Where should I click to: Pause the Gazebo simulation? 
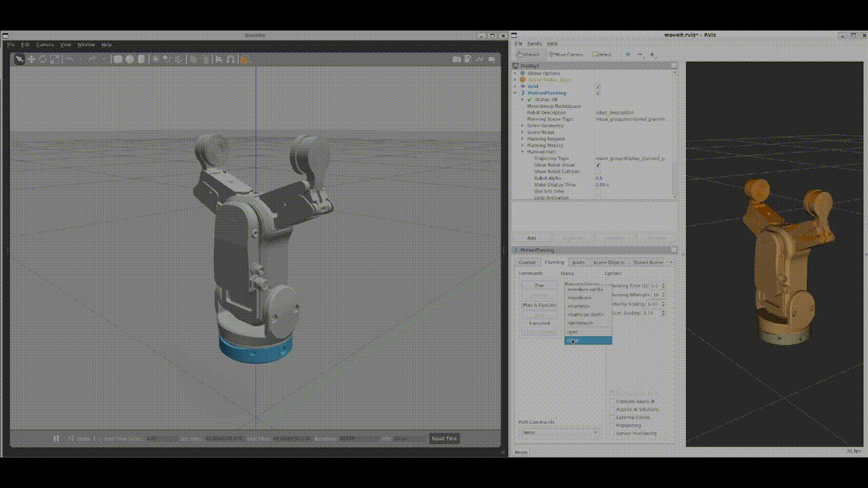click(x=56, y=439)
